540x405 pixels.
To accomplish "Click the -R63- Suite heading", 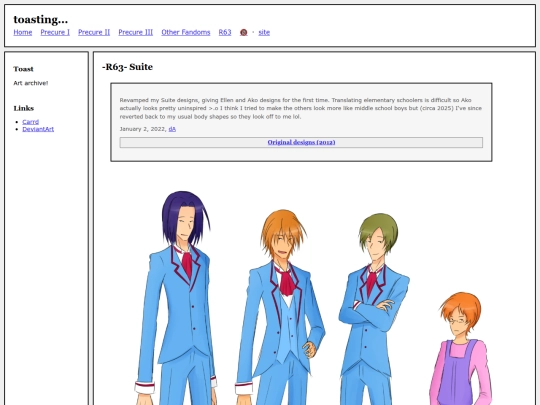I will [127, 67].
